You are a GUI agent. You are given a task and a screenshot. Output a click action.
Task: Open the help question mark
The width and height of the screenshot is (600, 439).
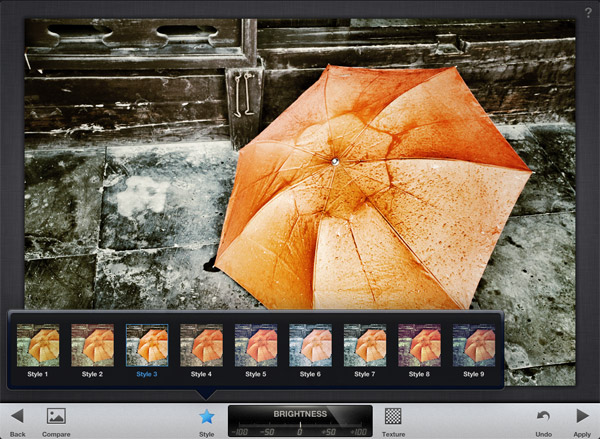coord(589,13)
